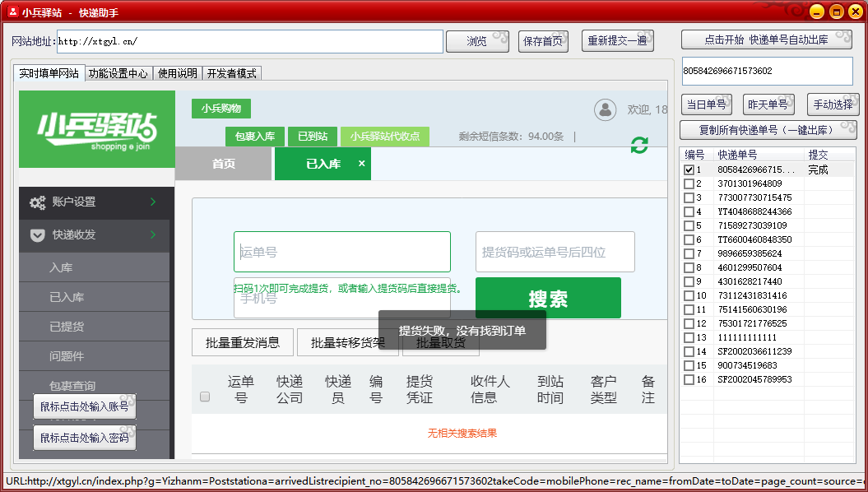
Task: Start 快递单号自动出库 with the top button
Action: click(x=767, y=39)
